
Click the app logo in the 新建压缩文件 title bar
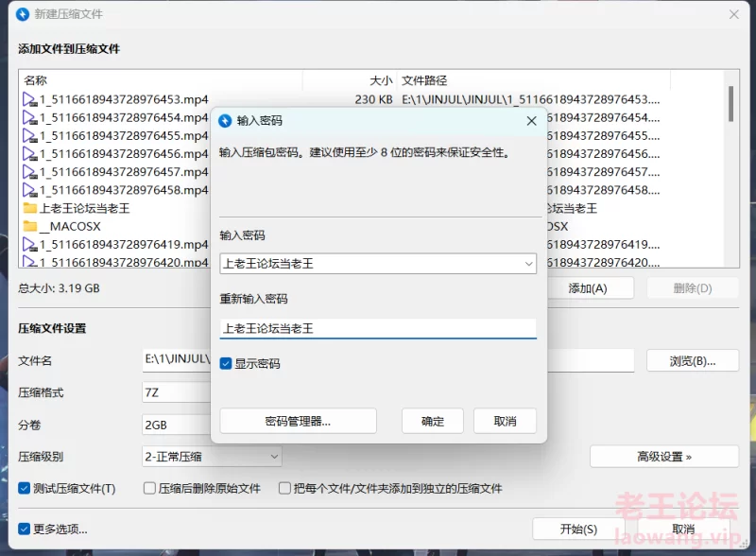pyautogui.click(x=22, y=14)
